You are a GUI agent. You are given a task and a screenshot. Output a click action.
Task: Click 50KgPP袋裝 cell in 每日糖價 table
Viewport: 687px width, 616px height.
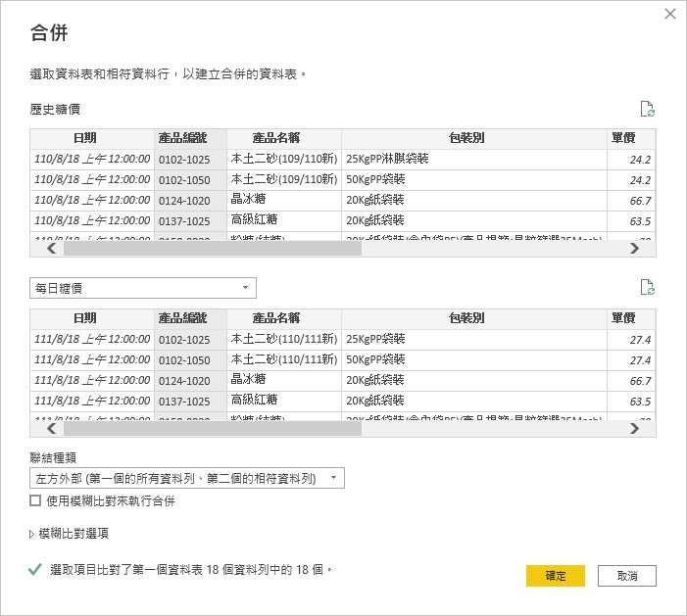coord(474,359)
